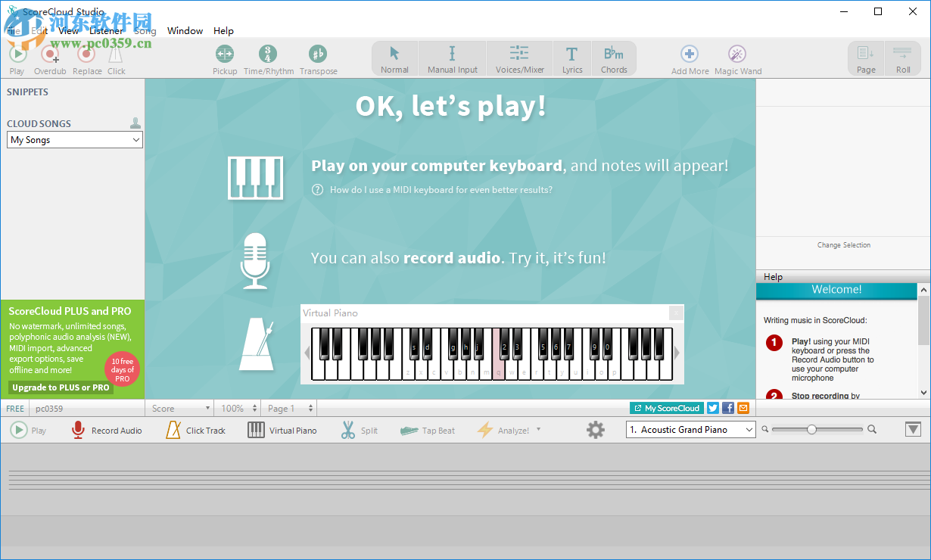Screen dimensions: 931x560
Task: Use the Magic Wand tool
Action: [736, 58]
